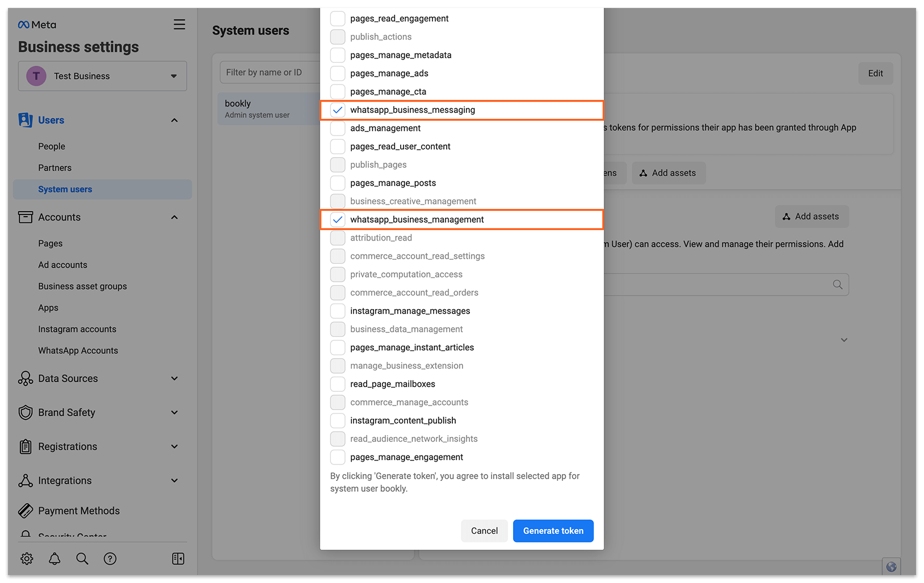
Task: Check pages_manage_ads permission
Action: pyautogui.click(x=338, y=73)
